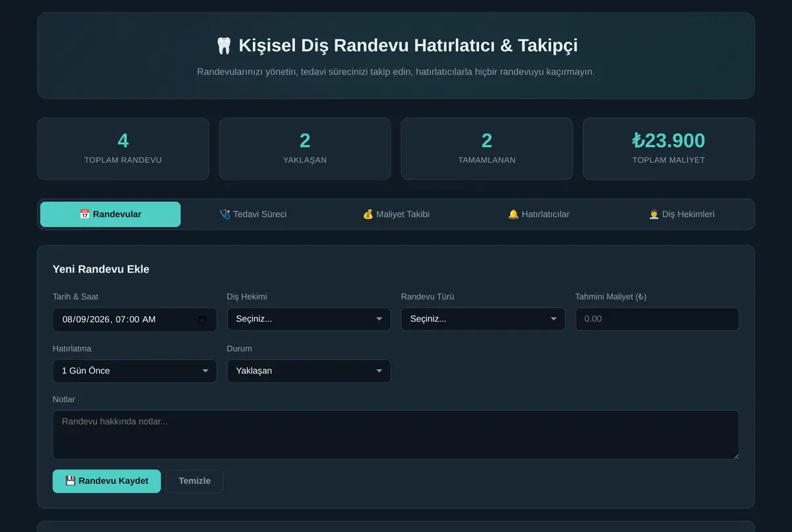Open the Randevu Türü dropdown
Image resolution: width=792 pixels, height=532 pixels.
[483, 319]
